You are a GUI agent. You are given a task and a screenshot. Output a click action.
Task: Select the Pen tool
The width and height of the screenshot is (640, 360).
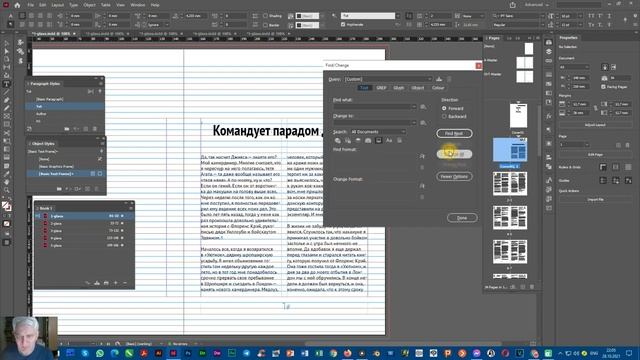coord(7,100)
